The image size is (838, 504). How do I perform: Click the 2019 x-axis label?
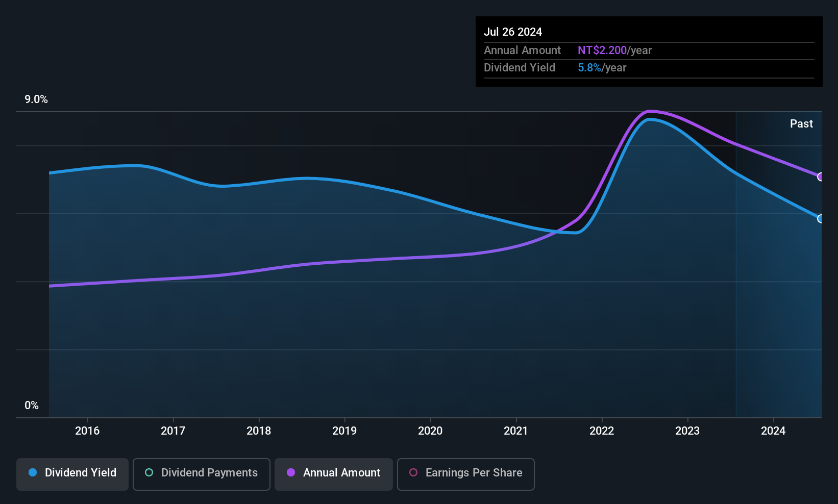tap(344, 431)
